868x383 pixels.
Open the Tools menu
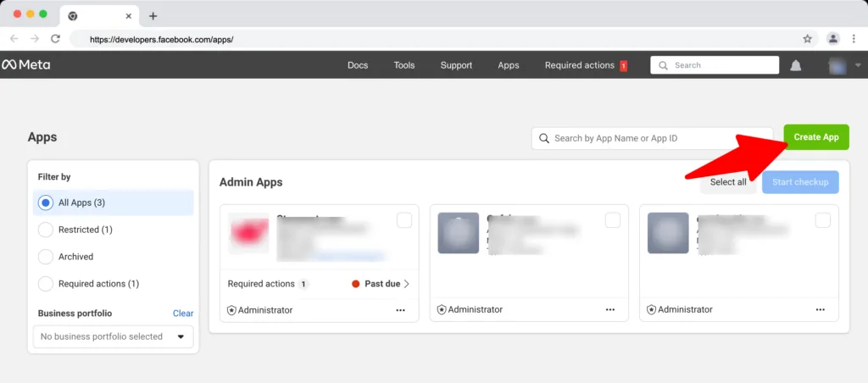404,65
